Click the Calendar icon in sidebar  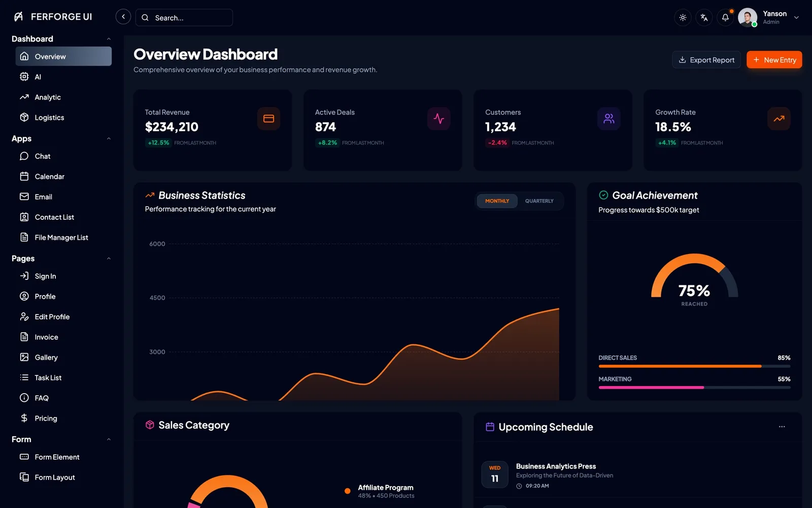(x=24, y=176)
